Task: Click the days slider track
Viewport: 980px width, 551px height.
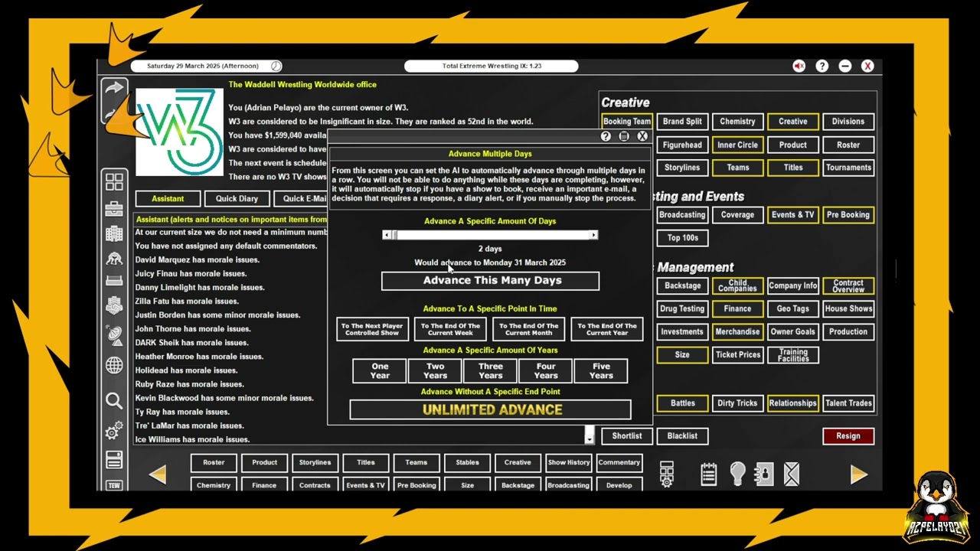Action: (490, 235)
